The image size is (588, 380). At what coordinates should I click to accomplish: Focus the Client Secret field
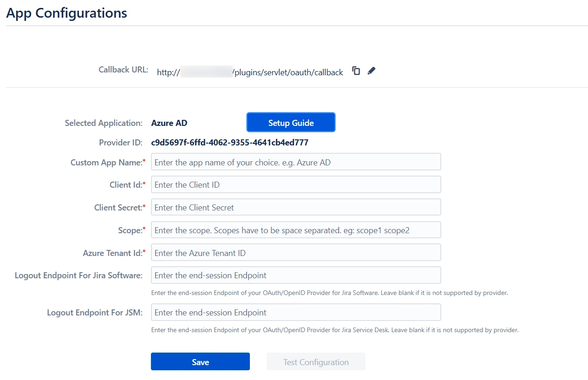[x=296, y=207]
